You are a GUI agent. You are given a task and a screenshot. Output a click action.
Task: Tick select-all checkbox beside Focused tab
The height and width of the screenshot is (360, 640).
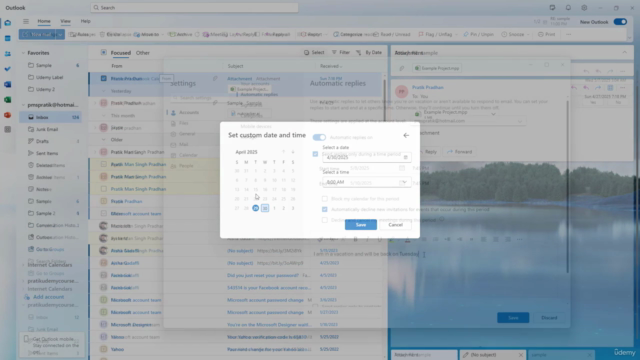pyautogui.click(x=103, y=52)
